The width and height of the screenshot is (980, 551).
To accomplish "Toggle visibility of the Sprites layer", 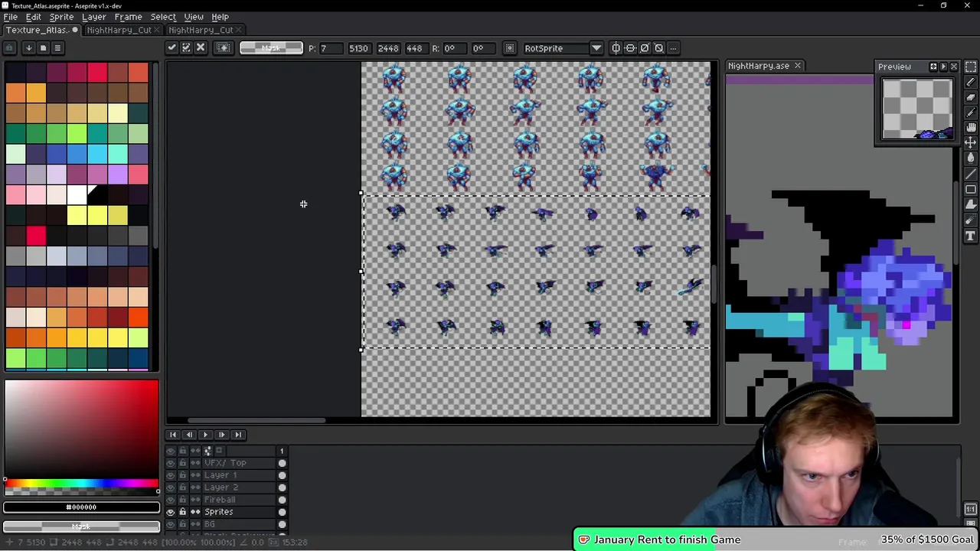I will pos(171,512).
